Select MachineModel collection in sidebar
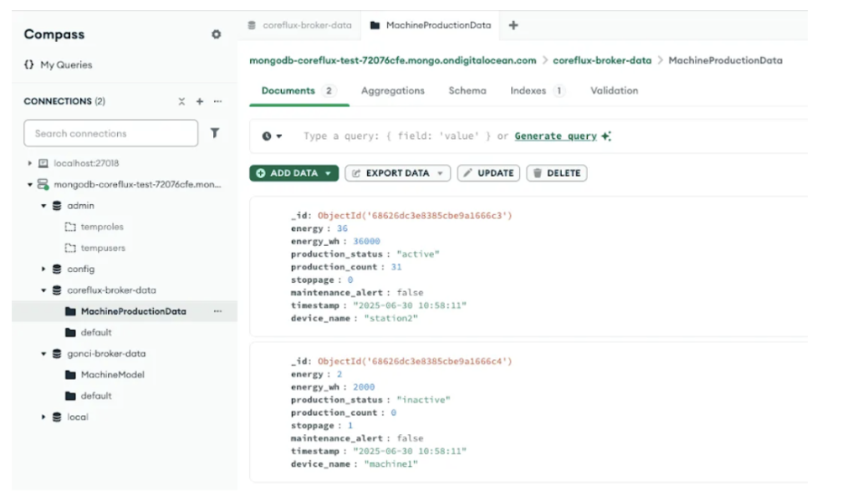The image size is (868, 502). tap(112, 375)
